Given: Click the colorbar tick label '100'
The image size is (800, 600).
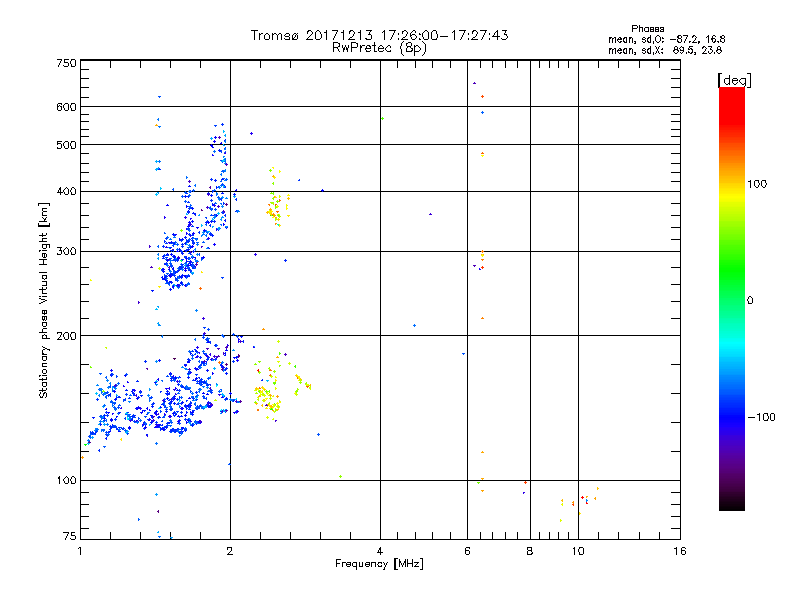Looking at the screenshot, I should coord(757,184).
